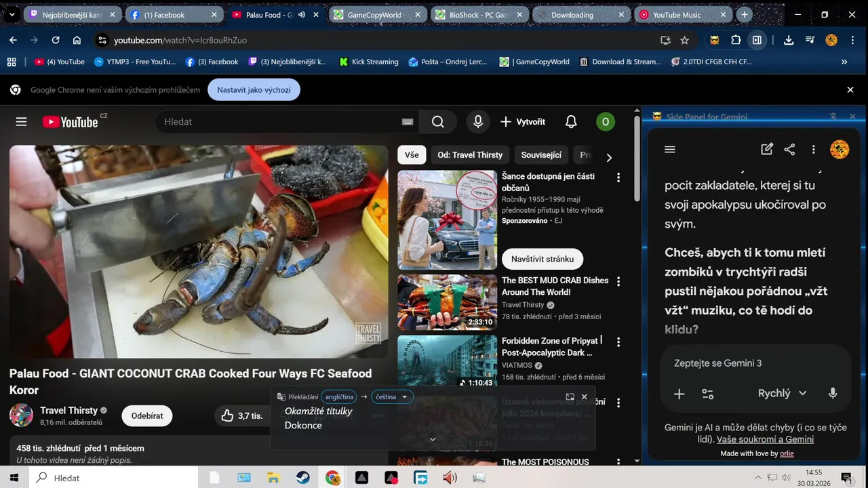Switch to the YouTube Music tab
Image resolution: width=868 pixels, height=488 pixels.
coord(682,14)
